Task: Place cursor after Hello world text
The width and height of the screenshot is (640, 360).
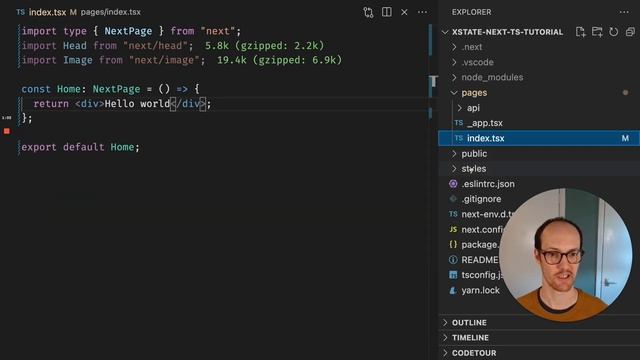Action: [170, 104]
